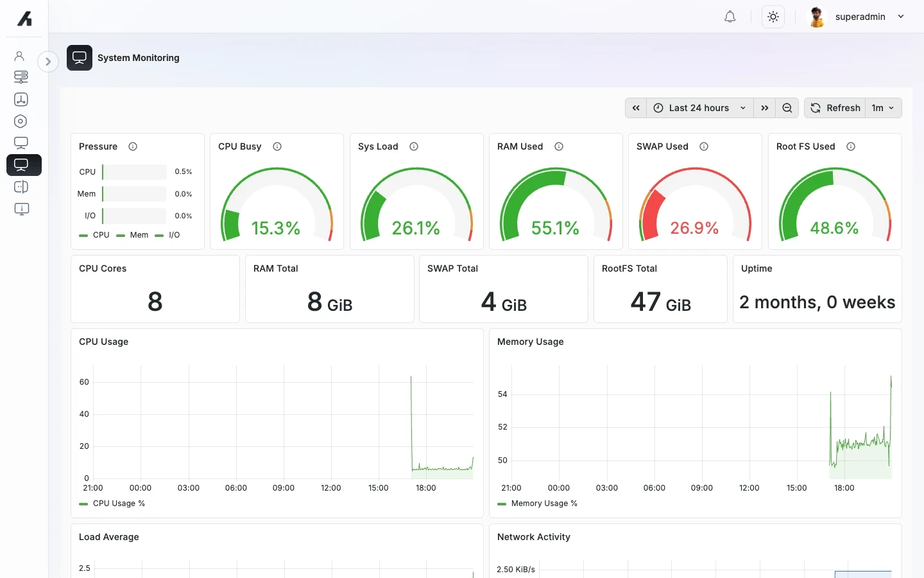Image resolution: width=924 pixels, height=578 pixels.
Task: Open the open-book icon in the sidebar
Action: 21,187
